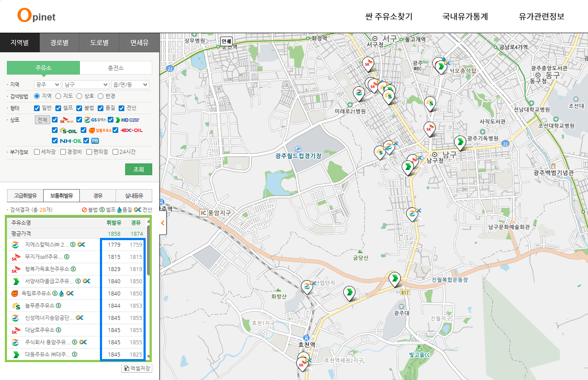Click the HD map marker east of 산업단지
Image resolution: width=588 pixels, height=380 pixels.
pyautogui.click(x=349, y=293)
